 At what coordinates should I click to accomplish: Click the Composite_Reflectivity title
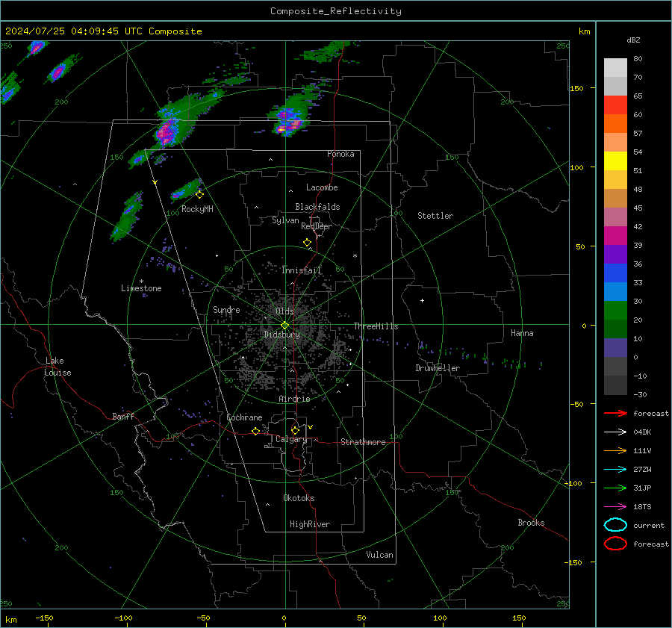(x=336, y=11)
